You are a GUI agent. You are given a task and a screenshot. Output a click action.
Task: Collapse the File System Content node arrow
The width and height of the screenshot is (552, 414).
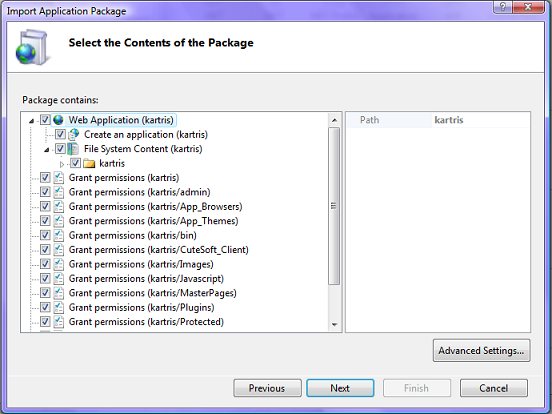46,150
